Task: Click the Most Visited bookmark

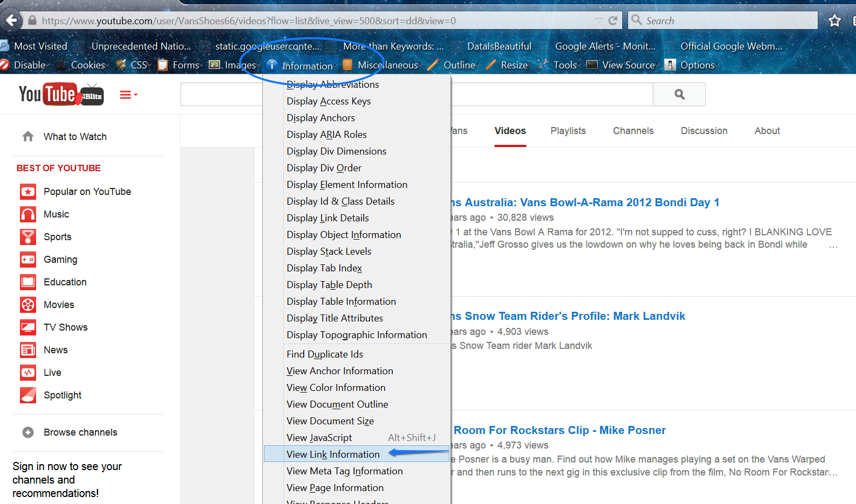Action: [x=34, y=46]
